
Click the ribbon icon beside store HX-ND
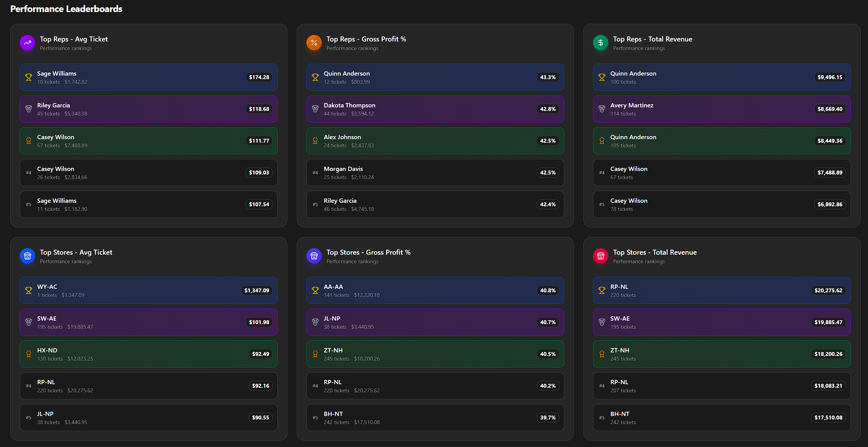(x=29, y=354)
